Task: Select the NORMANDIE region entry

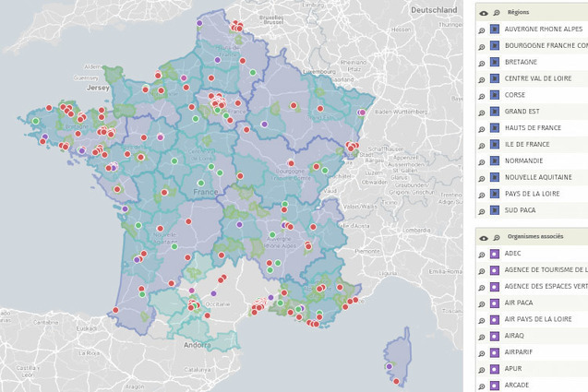Action: pos(523,160)
